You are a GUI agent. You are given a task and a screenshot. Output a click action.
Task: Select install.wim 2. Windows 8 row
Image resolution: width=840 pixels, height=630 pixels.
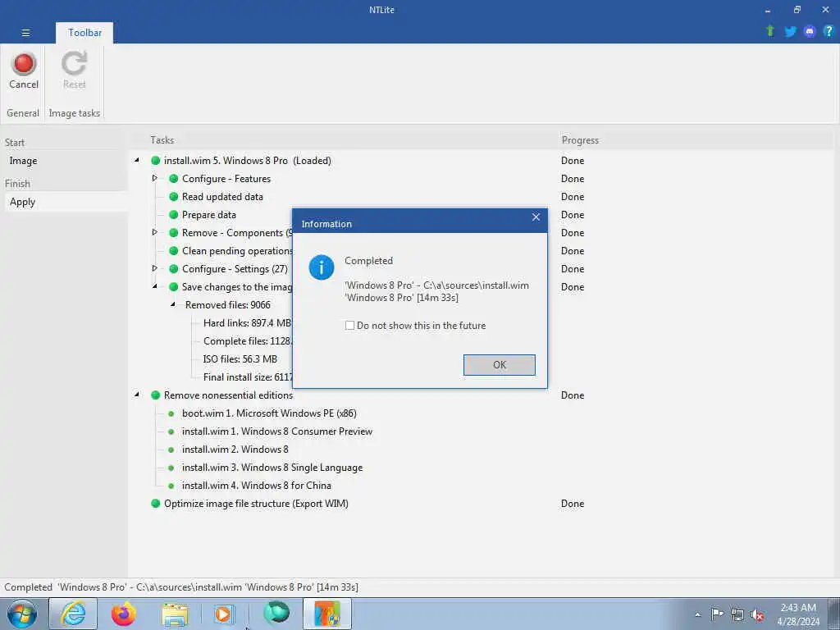[235, 450]
